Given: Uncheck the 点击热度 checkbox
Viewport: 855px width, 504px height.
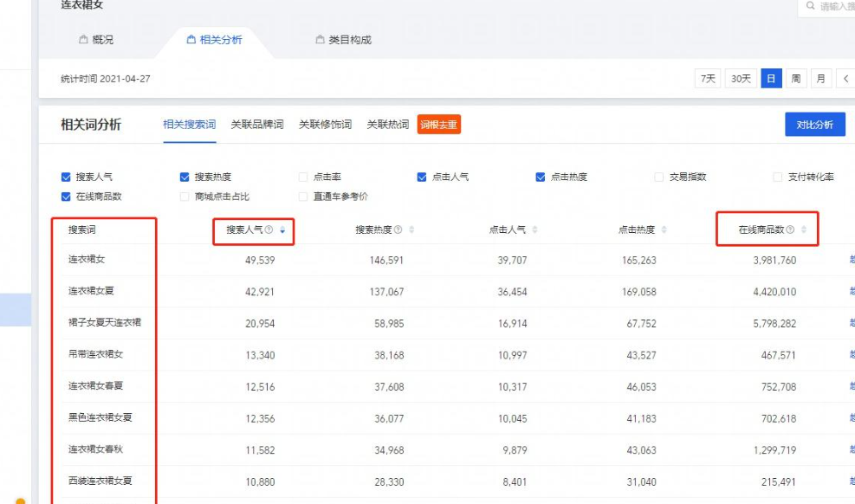Looking at the screenshot, I should click(x=541, y=177).
